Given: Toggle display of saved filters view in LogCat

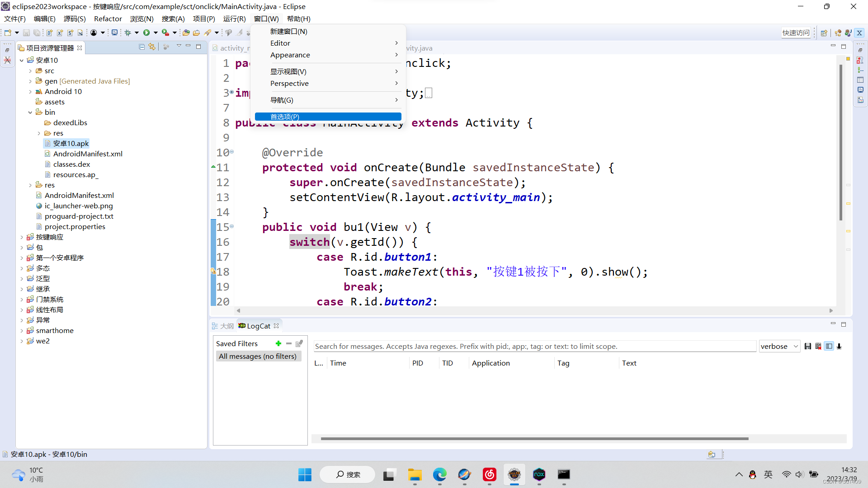Looking at the screenshot, I should 829,347.
